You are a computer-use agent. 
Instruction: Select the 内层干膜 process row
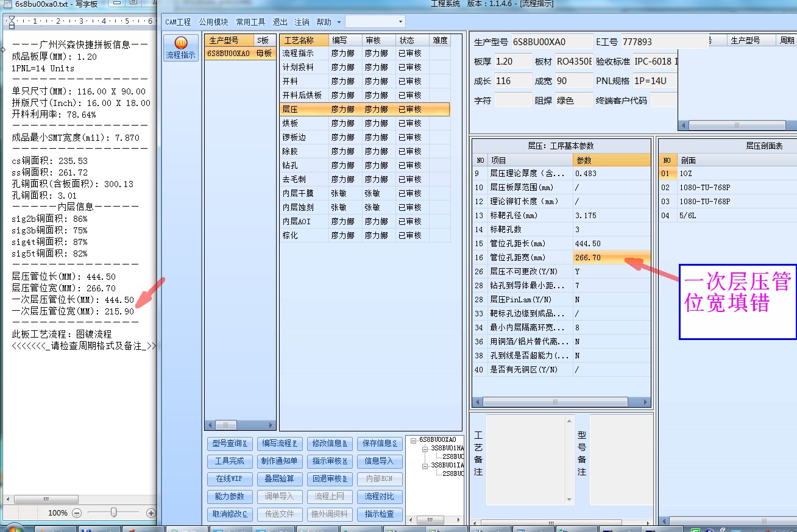pyautogui.click(x=364, y=193)
